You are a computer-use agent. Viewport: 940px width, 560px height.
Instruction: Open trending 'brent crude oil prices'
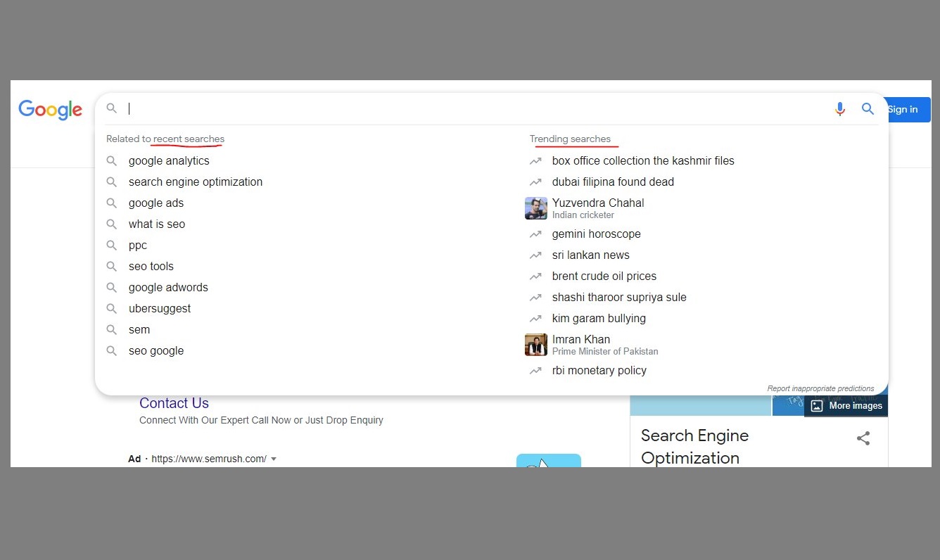click(x=604, y=276)
